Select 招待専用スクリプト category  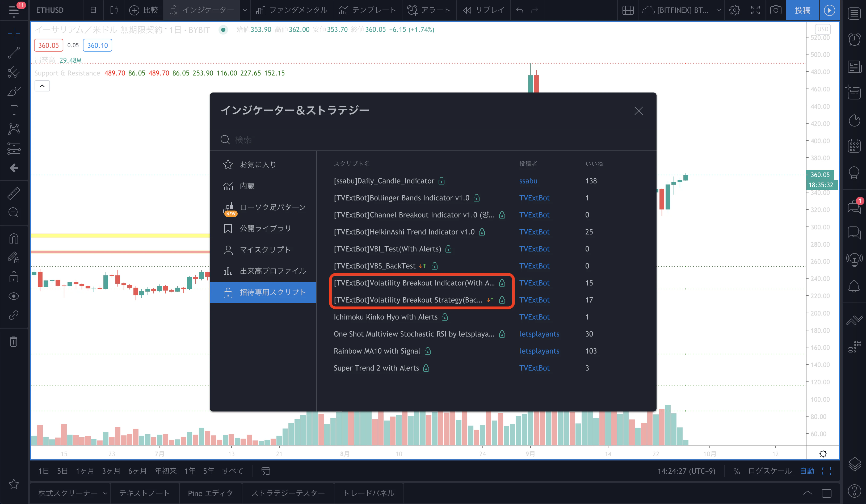[263, 292]
